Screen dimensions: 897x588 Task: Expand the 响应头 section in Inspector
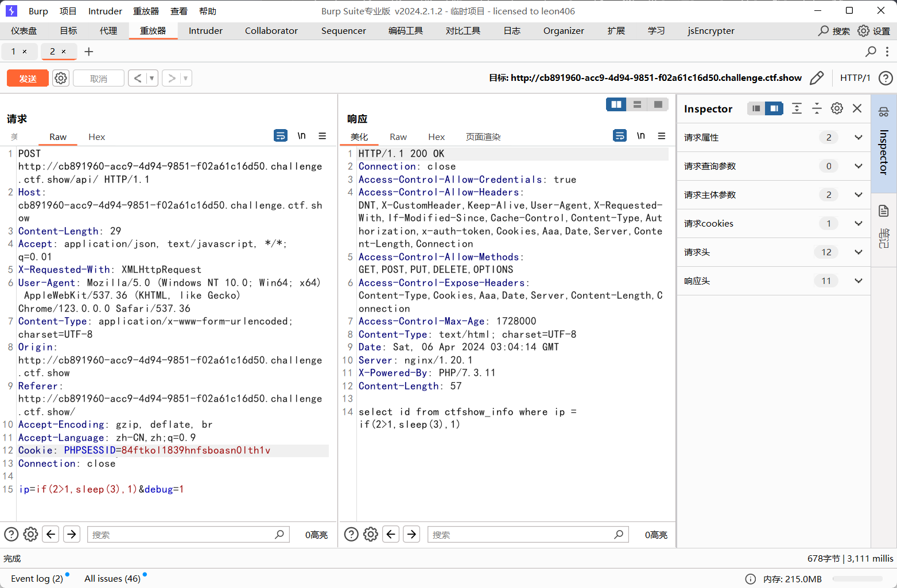[858, 281]
